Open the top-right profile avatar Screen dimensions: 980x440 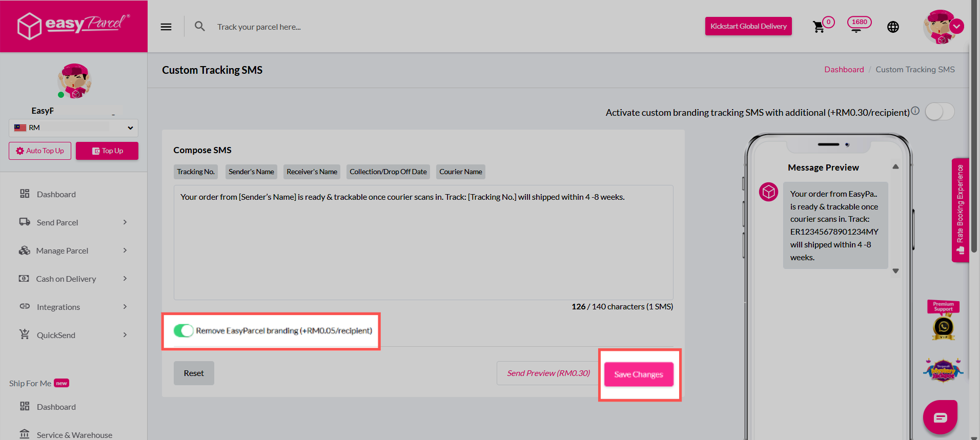pyautogui.click(x=940, y=27)
